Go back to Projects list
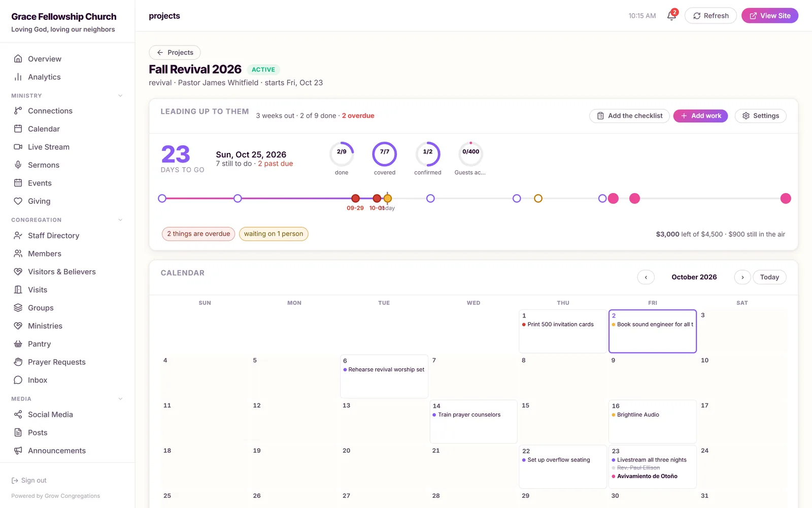 tap(175, 52)
